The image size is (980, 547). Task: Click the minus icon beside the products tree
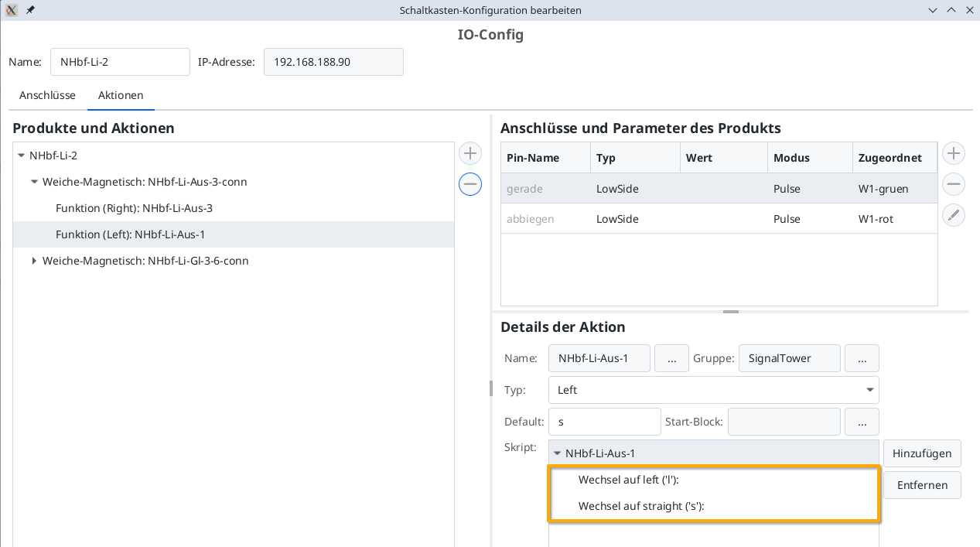point(470,184)
